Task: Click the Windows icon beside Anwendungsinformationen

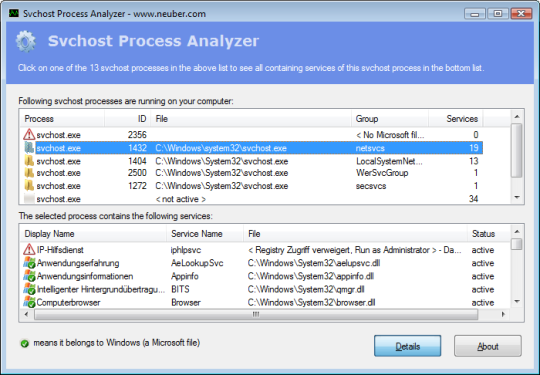Action: [x=29, y=276]
